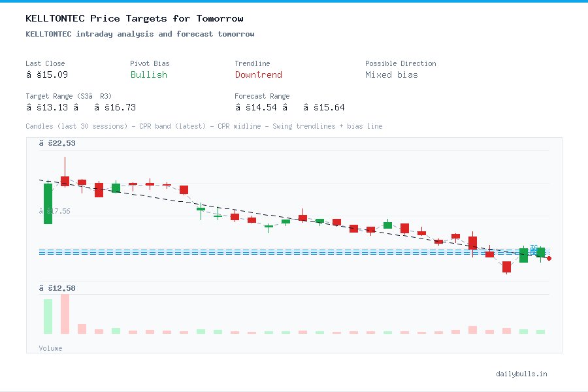Click the Bullish pivot bias label
Viewport: 588px width, 392px height.
point(148,75)
